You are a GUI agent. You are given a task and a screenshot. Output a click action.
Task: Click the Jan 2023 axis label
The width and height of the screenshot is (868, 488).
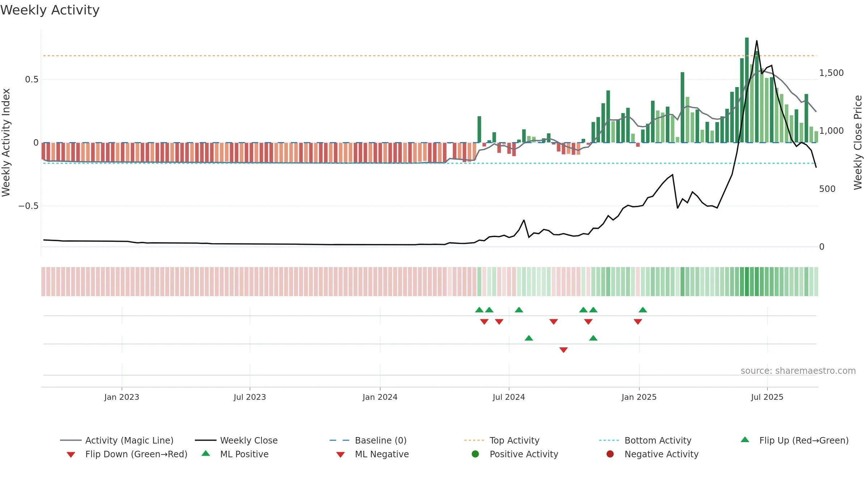[x=122, y=397]
